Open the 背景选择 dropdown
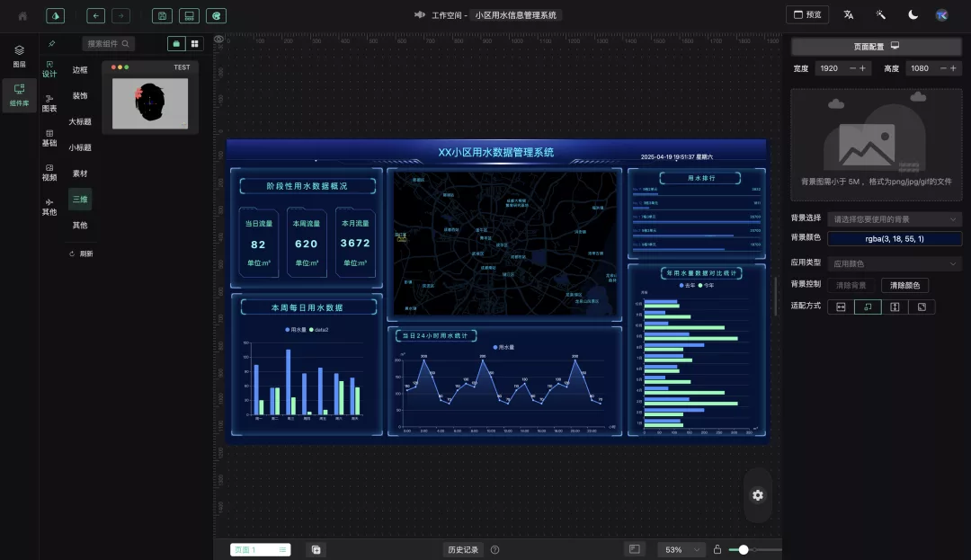The height and width of the screenshot is (560, 971). [895, 218]
